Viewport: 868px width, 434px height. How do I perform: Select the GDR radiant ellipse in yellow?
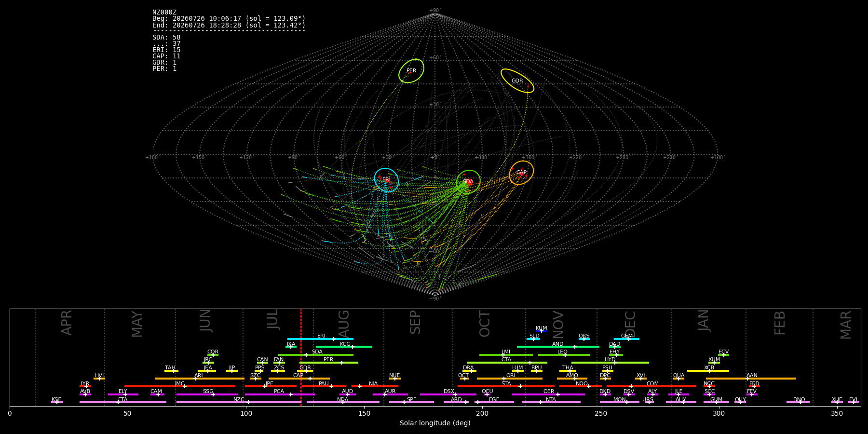(x=517, y=81)
